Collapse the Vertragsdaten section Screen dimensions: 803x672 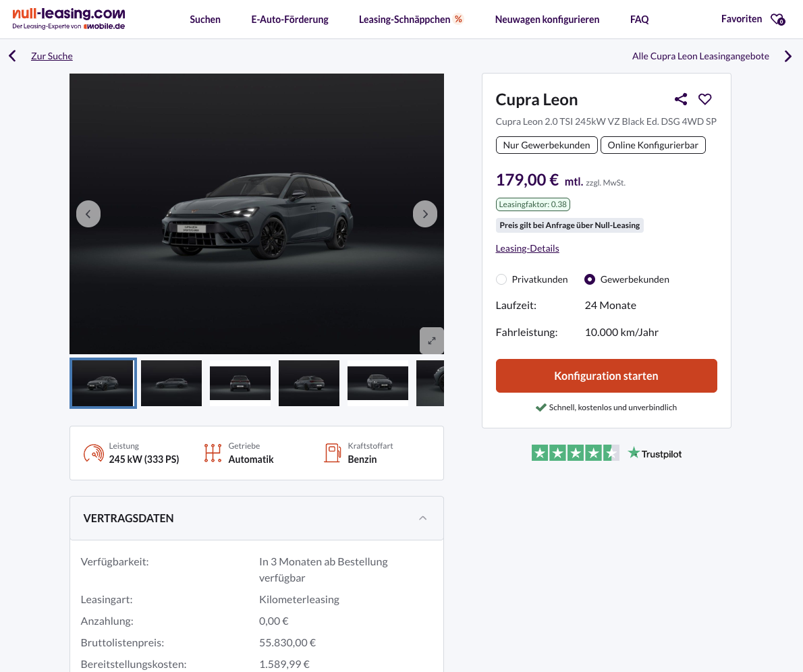click(x=423, y=518)
